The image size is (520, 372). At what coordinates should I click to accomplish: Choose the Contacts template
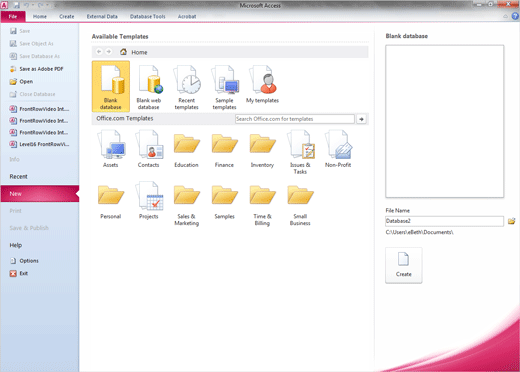149,148
